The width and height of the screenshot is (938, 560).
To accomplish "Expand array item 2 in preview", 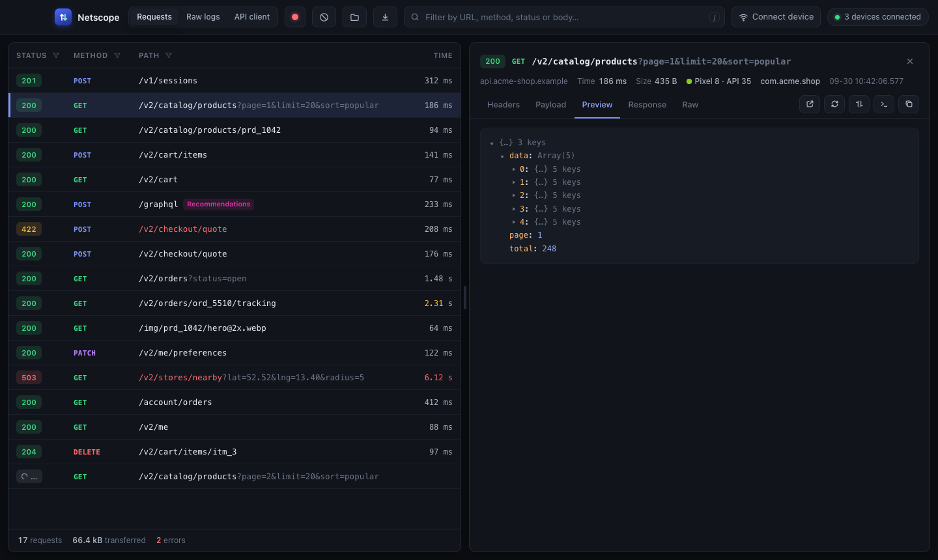I will pos(513,195).
